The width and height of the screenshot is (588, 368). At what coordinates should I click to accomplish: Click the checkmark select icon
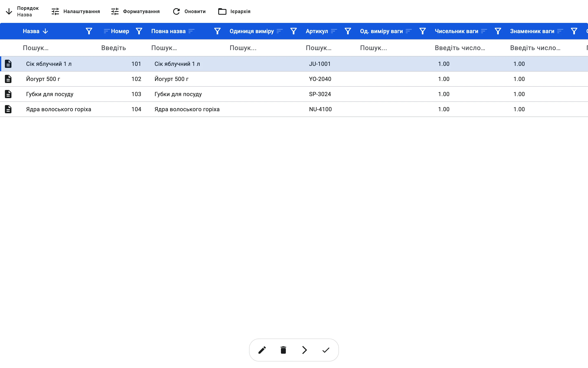[x=326, y=350]
